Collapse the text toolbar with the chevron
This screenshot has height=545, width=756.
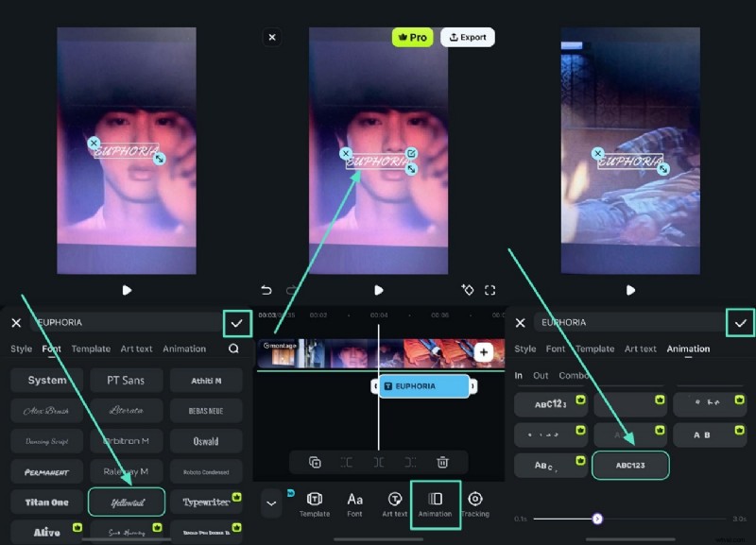click(271, 502)
